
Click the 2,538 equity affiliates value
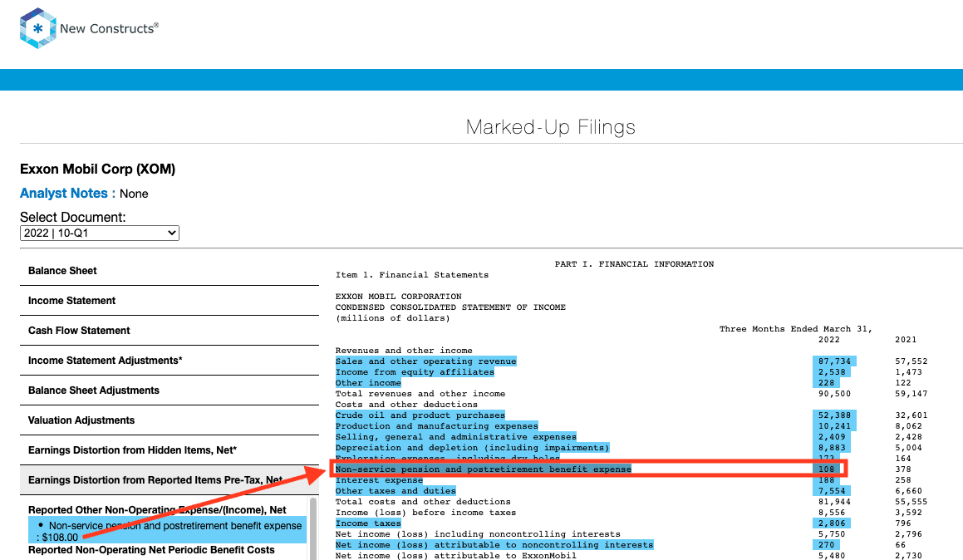pos(832,372)
